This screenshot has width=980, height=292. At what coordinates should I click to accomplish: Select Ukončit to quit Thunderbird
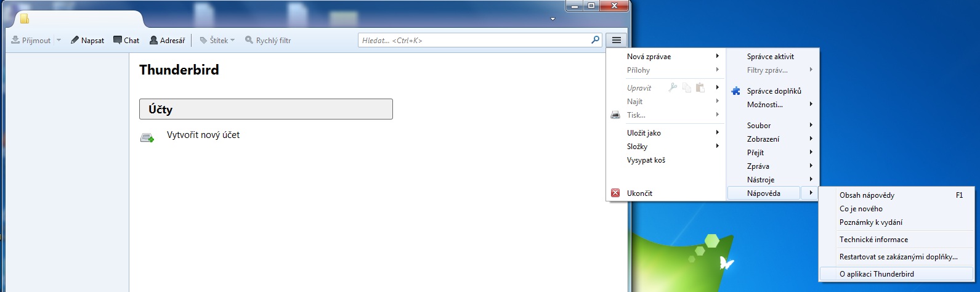point(665,193)
